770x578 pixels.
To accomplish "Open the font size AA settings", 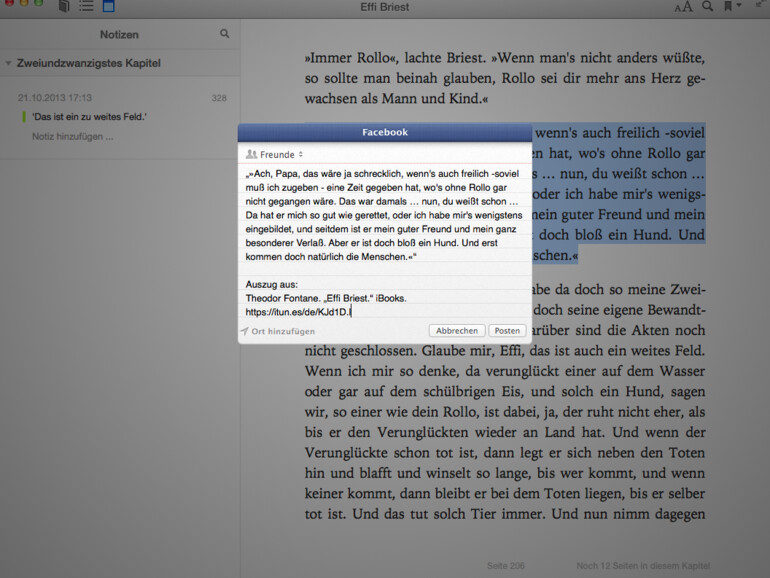I will 683,7.
